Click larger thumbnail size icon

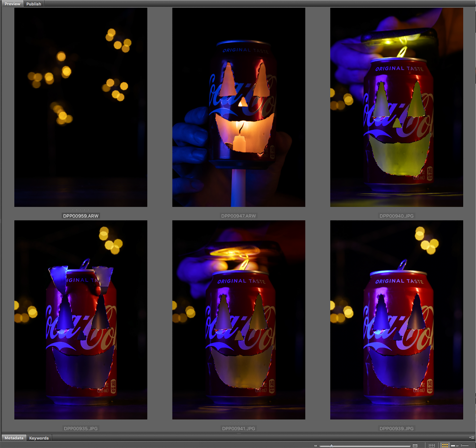(x=415, y=445)
